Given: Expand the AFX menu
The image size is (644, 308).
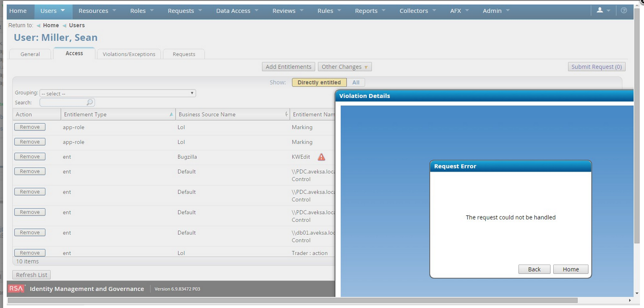Looking at the screenshot, I should coord(459,10).
